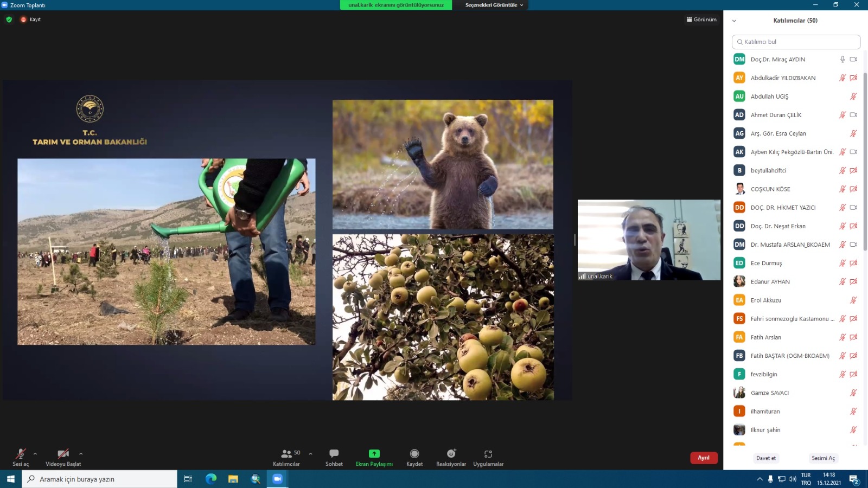Click the Katılımcı bul search field
This screenshot has height=488, width=868.
click(x=796, y=42)
